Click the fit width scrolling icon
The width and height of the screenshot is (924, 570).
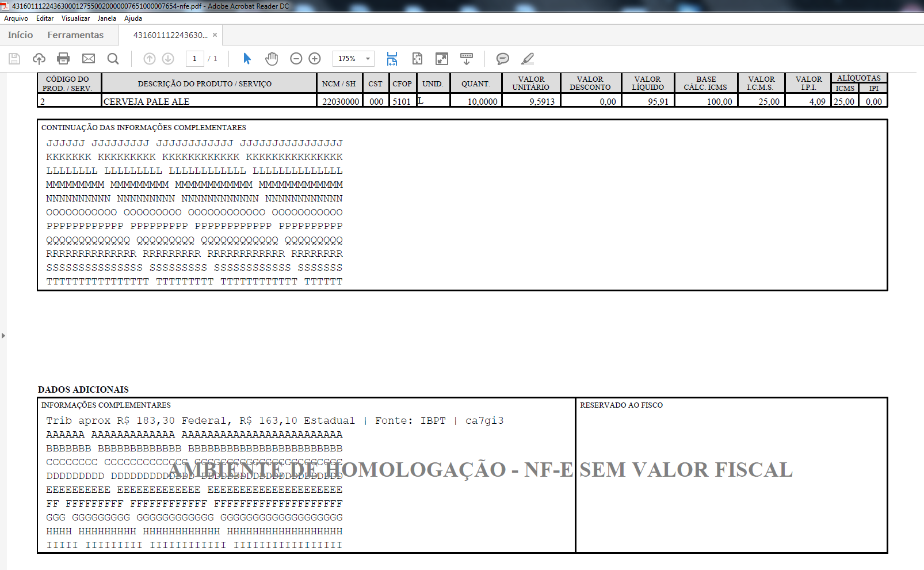(392, 59)
